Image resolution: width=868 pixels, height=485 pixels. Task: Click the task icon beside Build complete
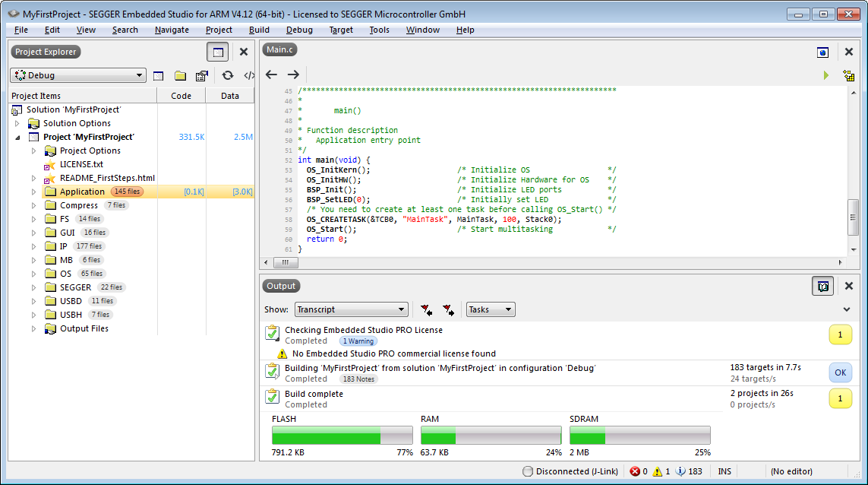(x=272, y=397)
